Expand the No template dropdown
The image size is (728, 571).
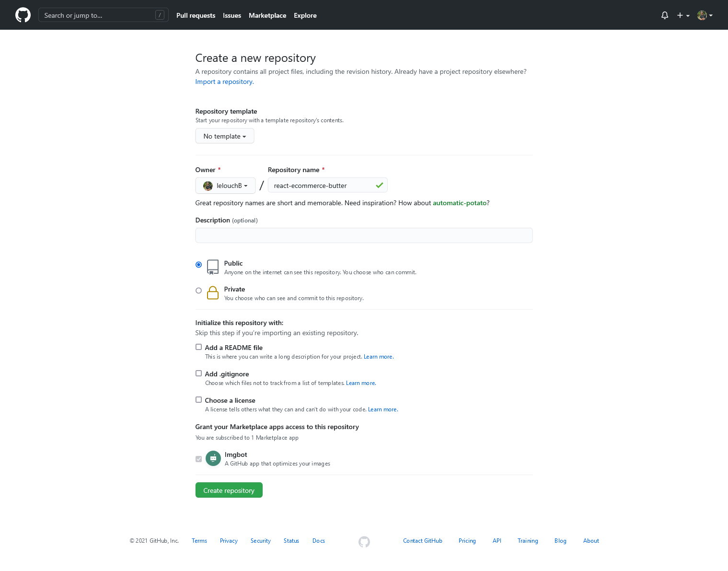[x=224, y=136]
